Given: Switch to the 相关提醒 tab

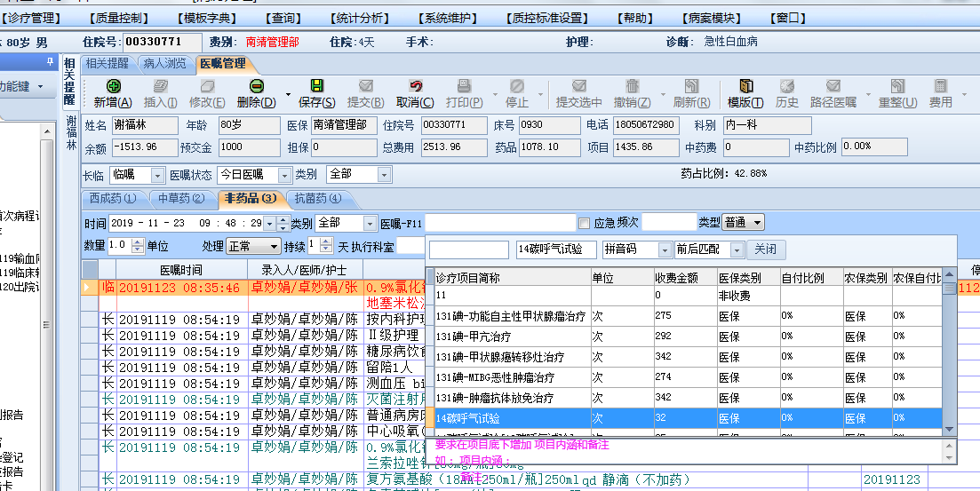Looking at the screenshot, I should (x=107, y=64).
